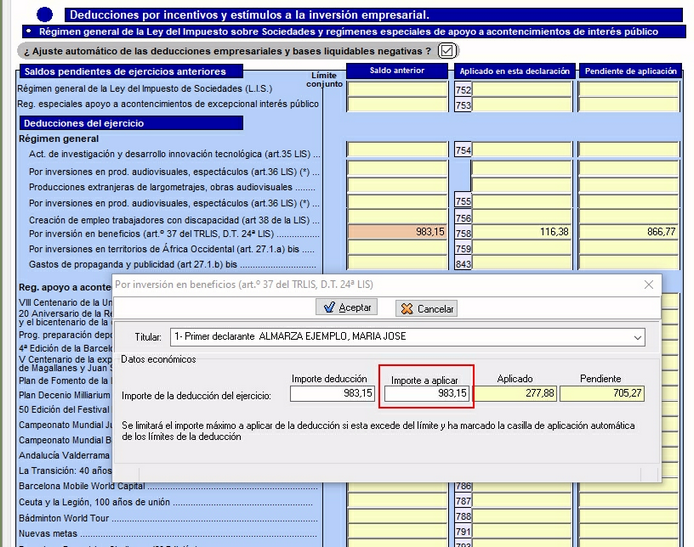694x547 pixels.
Task: Click the Barcelona Mobile World Capital label
Action: [82, 486]
